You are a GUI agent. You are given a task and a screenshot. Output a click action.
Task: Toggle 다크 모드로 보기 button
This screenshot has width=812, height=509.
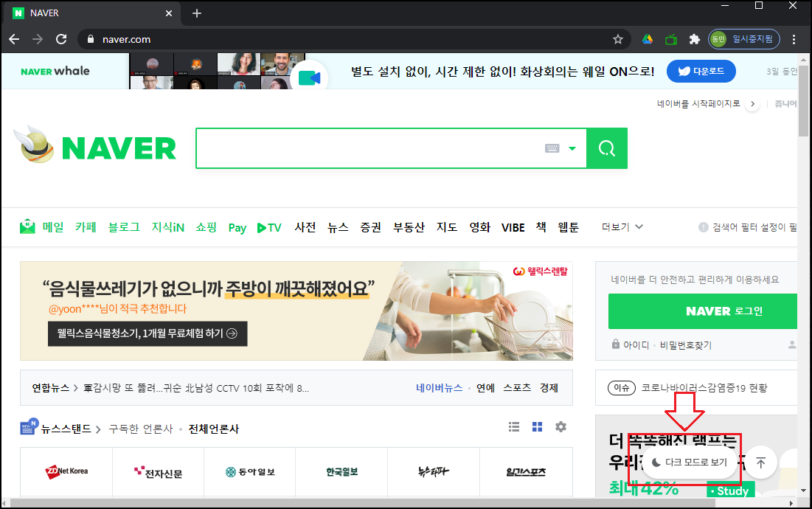690,463
